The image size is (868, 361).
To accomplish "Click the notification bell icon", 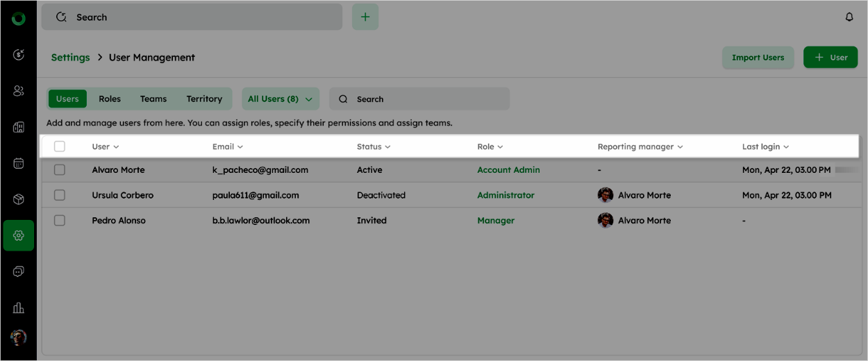I will click(849, 17).
